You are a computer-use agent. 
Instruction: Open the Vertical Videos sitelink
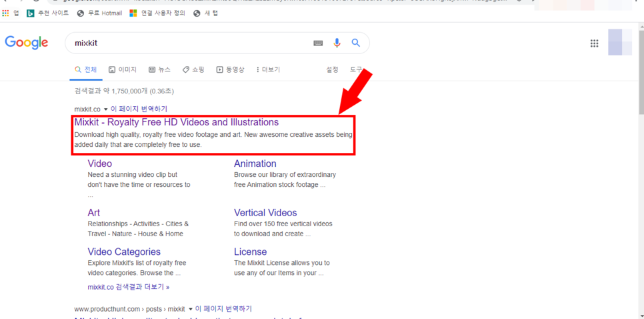point(265,212)
